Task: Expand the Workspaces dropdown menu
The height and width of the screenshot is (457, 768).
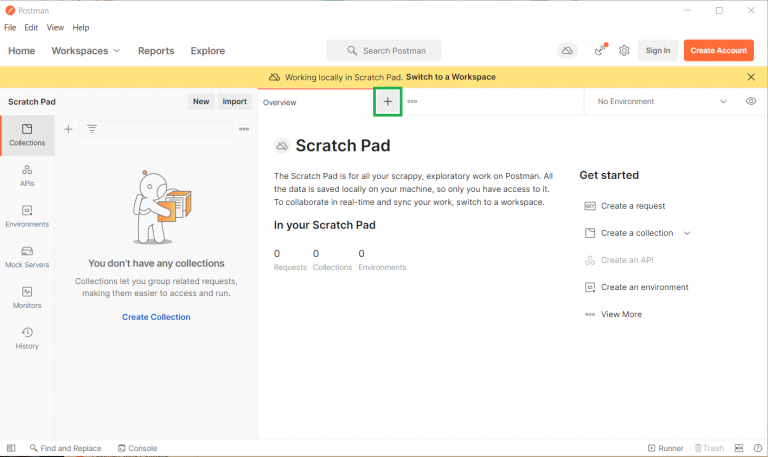Action: [86, 51]
